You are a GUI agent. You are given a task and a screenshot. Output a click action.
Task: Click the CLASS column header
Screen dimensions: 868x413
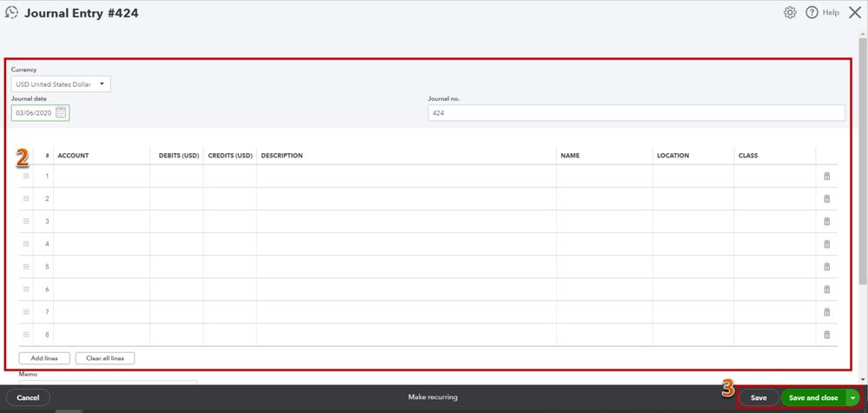click(748, 156)
